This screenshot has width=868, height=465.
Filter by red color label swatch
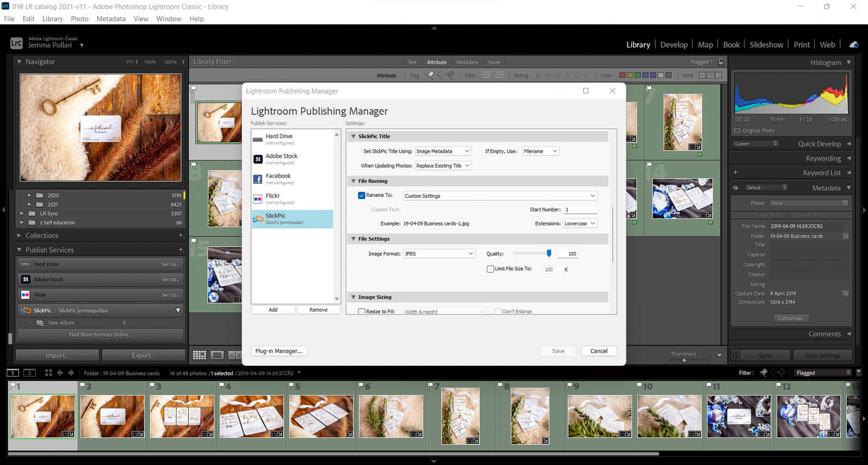[622, 75]
